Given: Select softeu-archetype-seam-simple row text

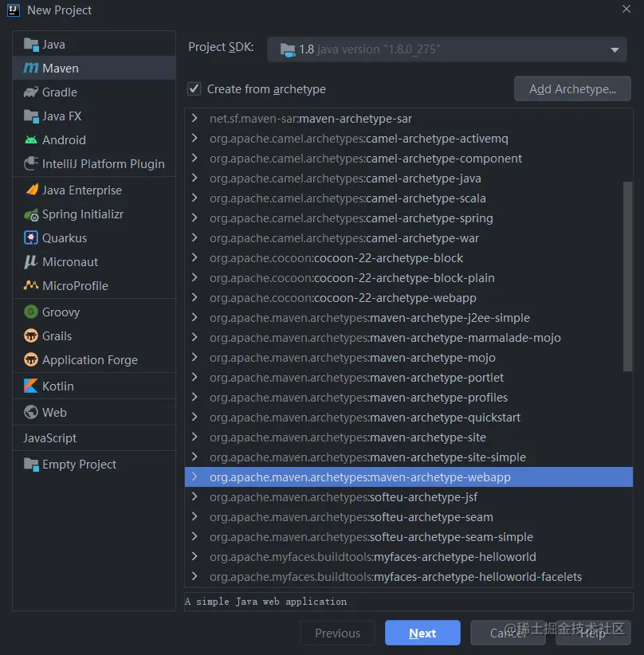Looking at the screenshot, I should tap(371, 537).
